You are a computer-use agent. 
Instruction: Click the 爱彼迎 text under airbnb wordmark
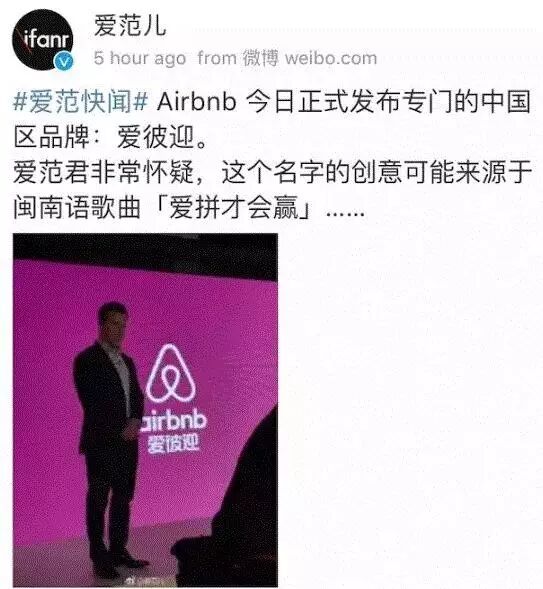[173, 444]
